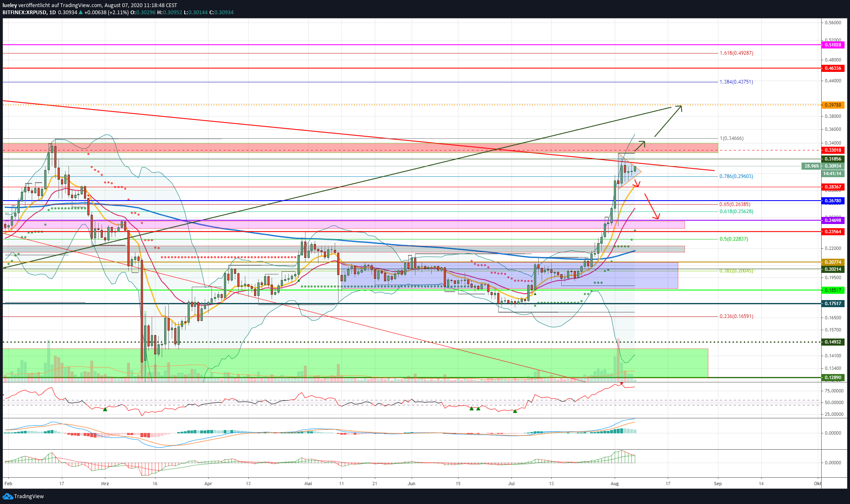Click the 0.14932 dotted-line price label

[833, 342]
